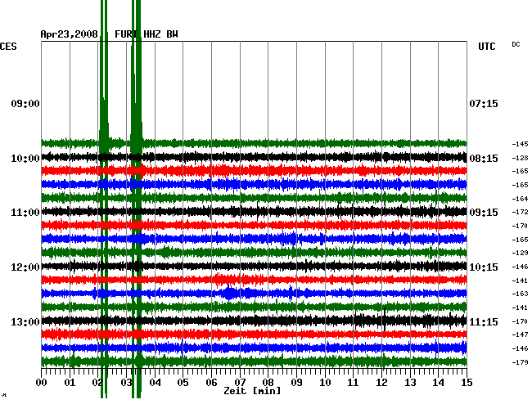This screenshot has width=532, height=404.
Task: Click minute label '05' on the Zeit axis
Action: pyautogui.click(x=183, y=383)
